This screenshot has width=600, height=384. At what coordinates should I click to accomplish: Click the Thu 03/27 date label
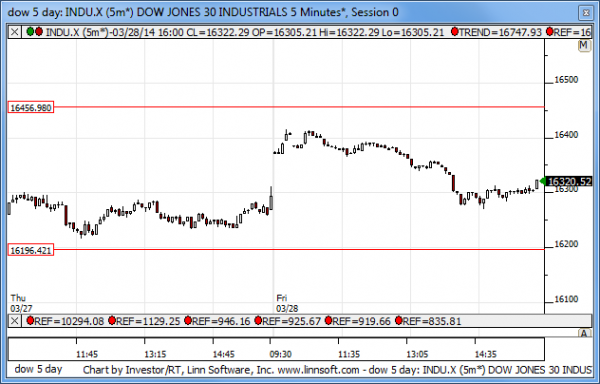click(21, 303)
